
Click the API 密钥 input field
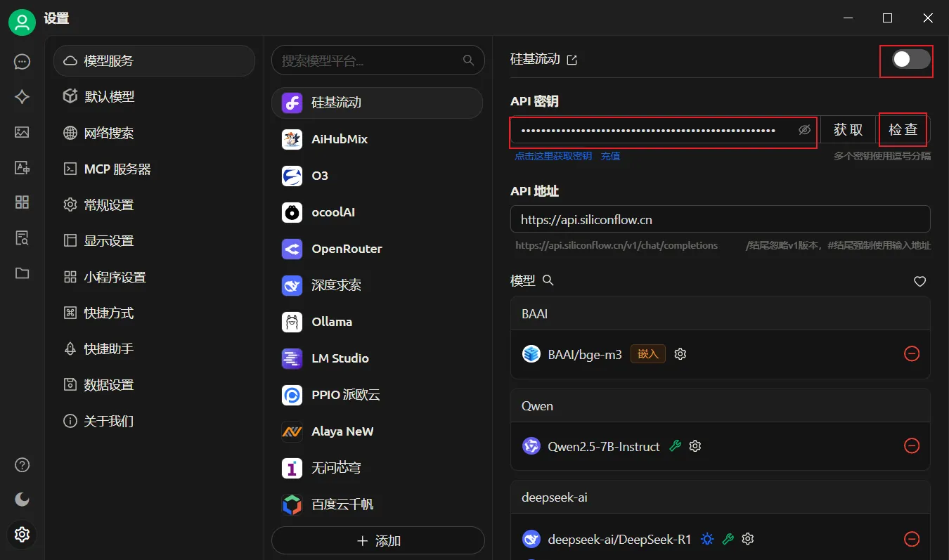click(x=663, y=131)
